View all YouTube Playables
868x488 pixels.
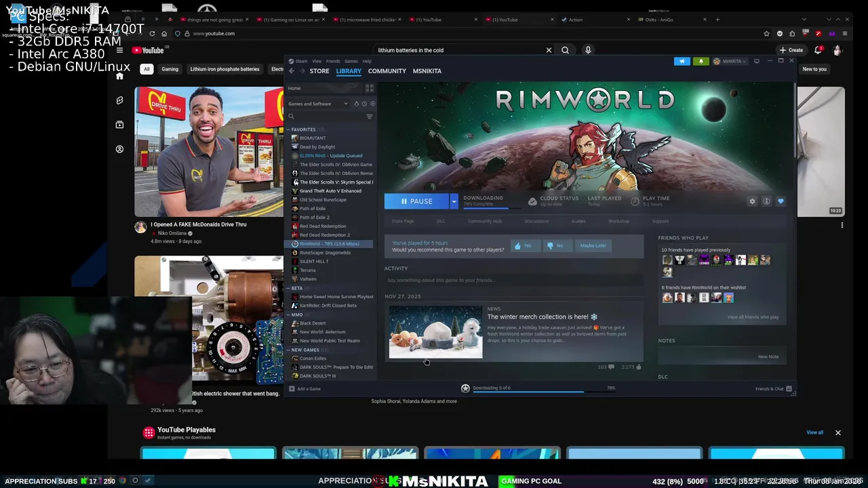coord(814,432)
